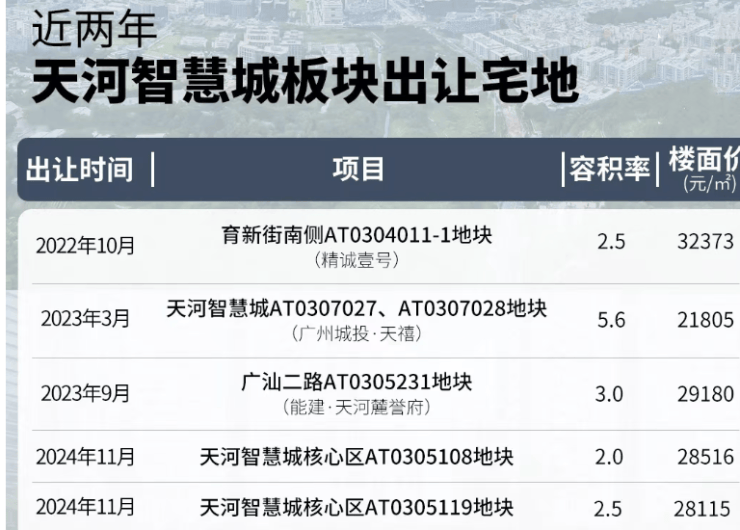Viewport: 740px width, 530px height.
Task: Click floor price 28516
Action: coord(706,457)
